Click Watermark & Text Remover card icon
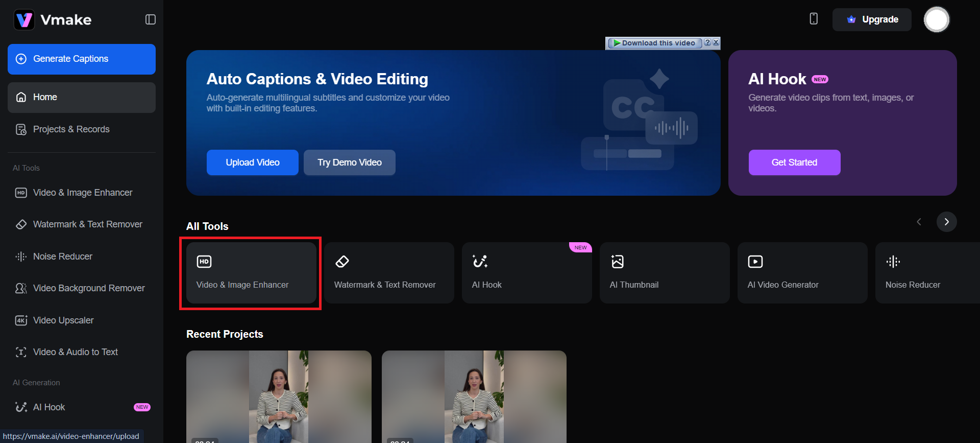This screenshot has width=980, height=443. coord(342,262)
